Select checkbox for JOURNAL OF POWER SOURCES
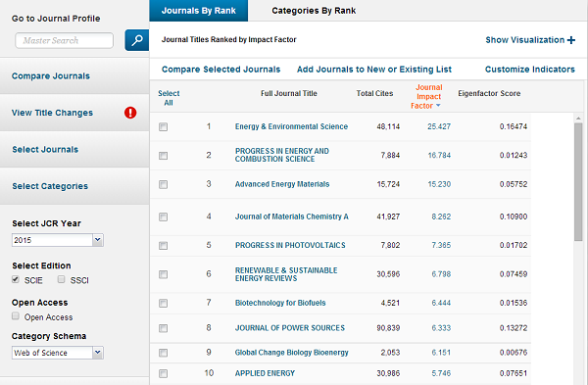The image size is (588, 385). coord(163,328)
